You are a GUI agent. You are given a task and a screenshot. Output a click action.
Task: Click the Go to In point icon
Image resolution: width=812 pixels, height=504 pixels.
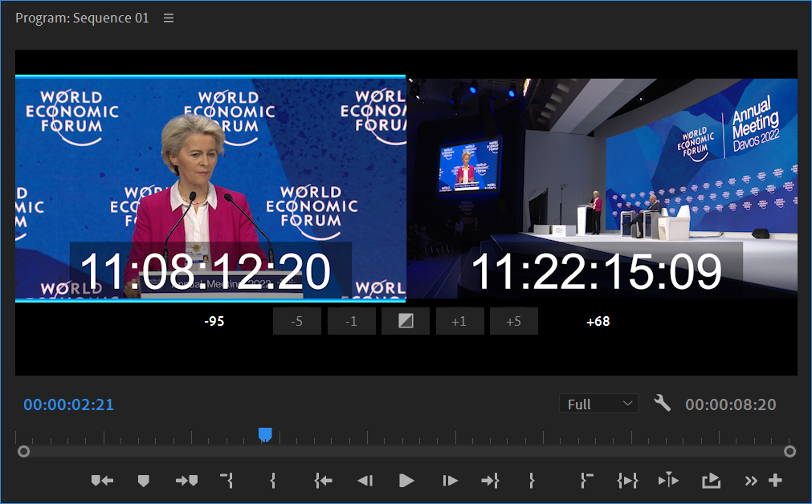(323, 481)
